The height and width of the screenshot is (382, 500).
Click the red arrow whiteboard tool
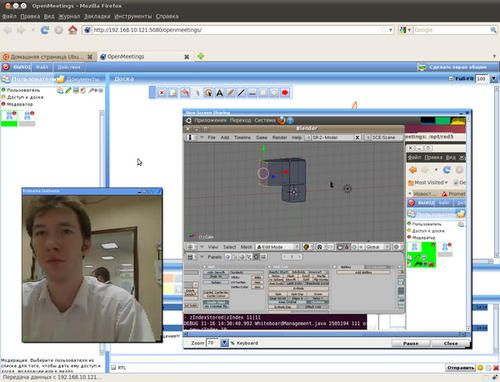285,93
